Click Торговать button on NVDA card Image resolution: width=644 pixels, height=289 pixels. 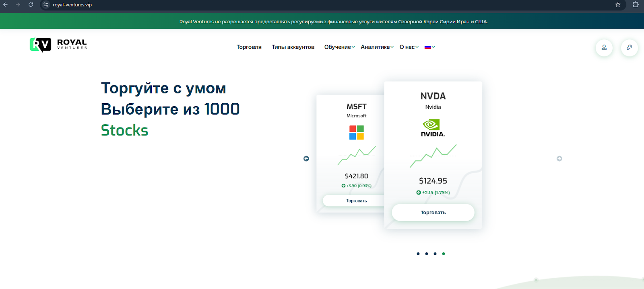(x=433, y=213)
